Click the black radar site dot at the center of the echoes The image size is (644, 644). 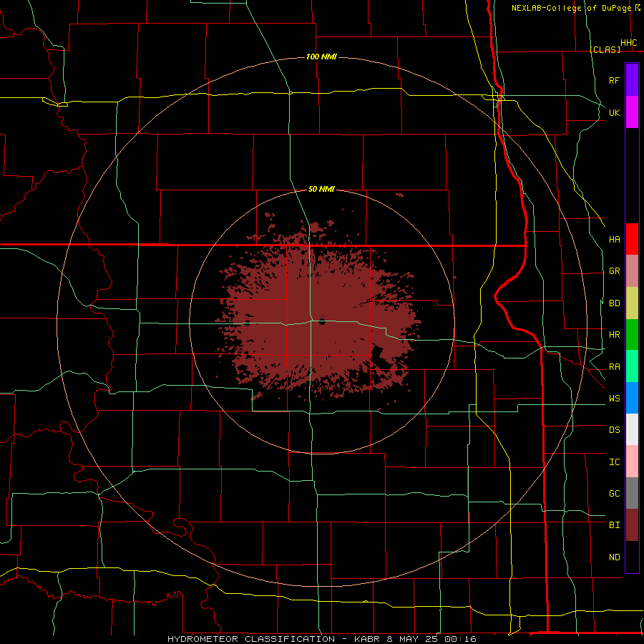(x=322, y=321)
